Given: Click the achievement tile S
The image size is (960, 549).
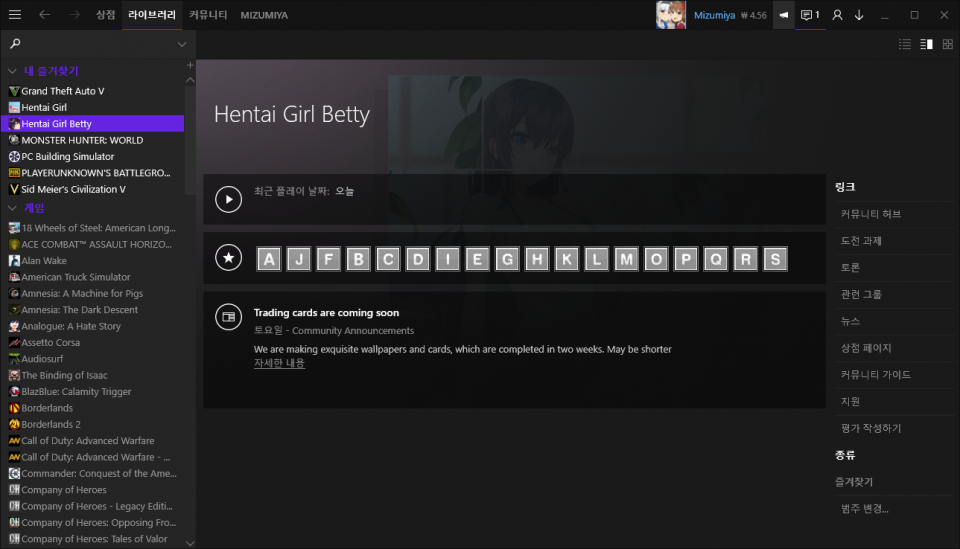Looking at the screenshot, I should [x=775, y=259].
